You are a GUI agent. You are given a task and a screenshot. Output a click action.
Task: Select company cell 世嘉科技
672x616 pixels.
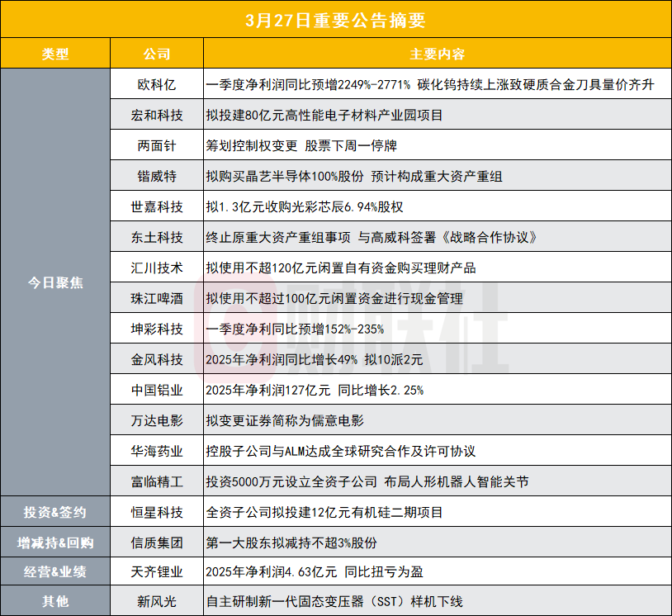157,206
